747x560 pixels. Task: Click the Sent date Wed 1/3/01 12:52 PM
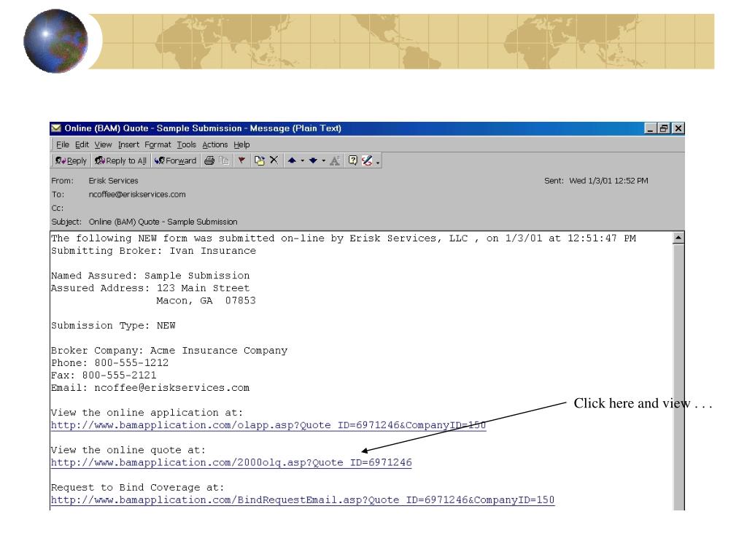coord(608,181)
